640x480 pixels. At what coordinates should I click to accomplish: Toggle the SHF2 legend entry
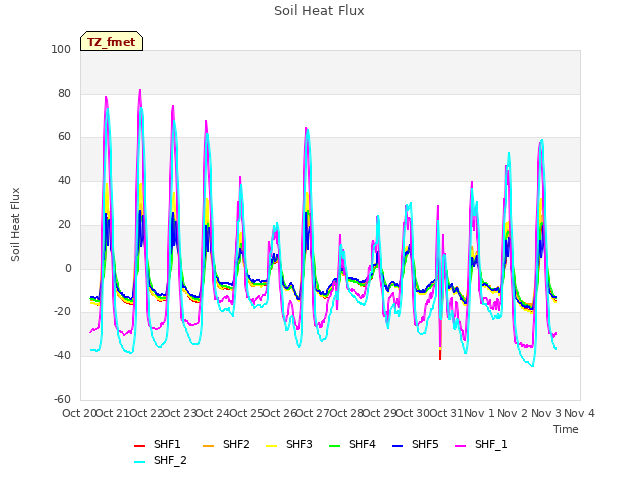(x=226, y=444)
